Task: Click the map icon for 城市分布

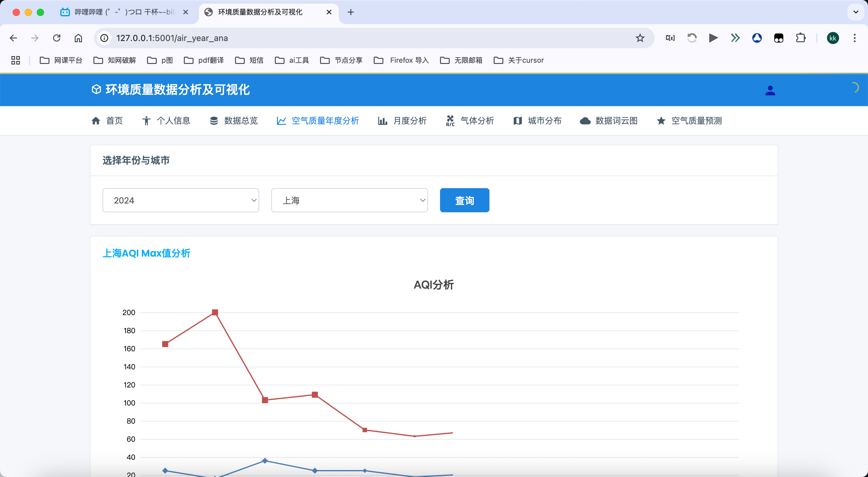Action: [517, 121]
